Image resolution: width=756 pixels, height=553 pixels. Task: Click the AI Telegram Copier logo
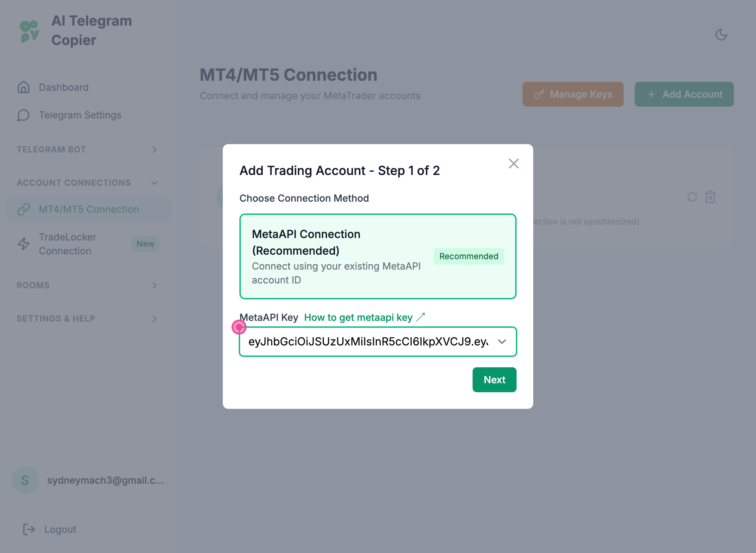(30, 31)
